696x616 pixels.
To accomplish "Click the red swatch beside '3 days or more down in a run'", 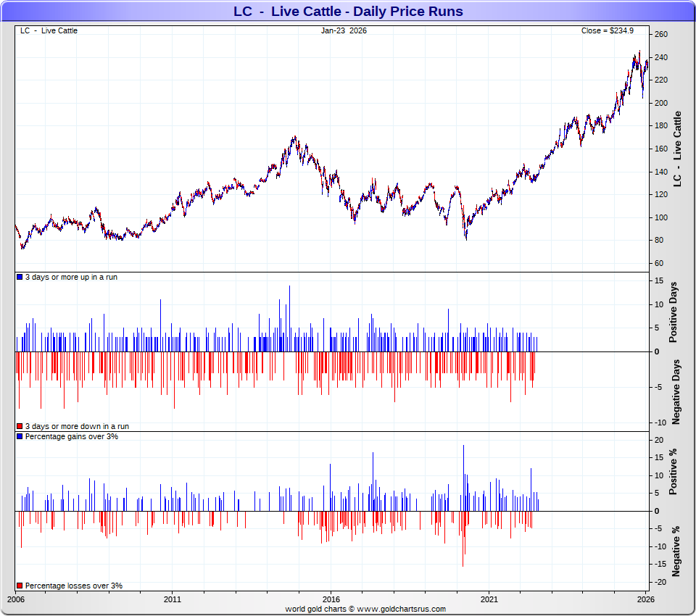I will point(20,426).
